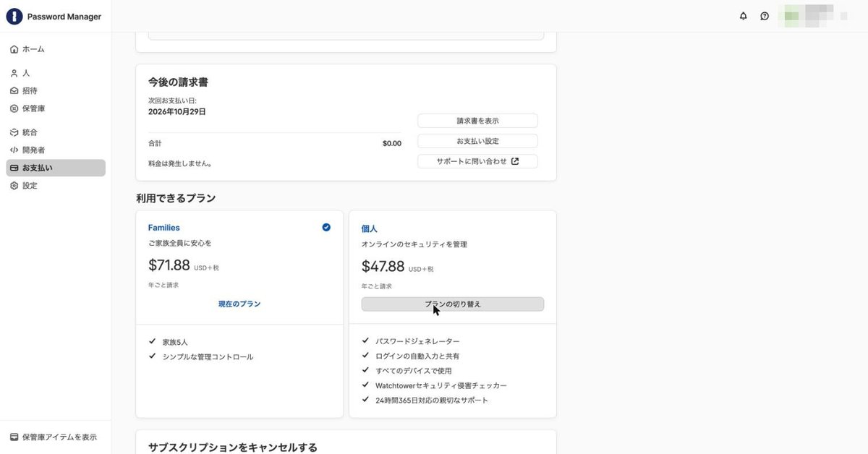Click the 利用できるプラン heading
Screen dimensions: 868x454
point(176,198)
